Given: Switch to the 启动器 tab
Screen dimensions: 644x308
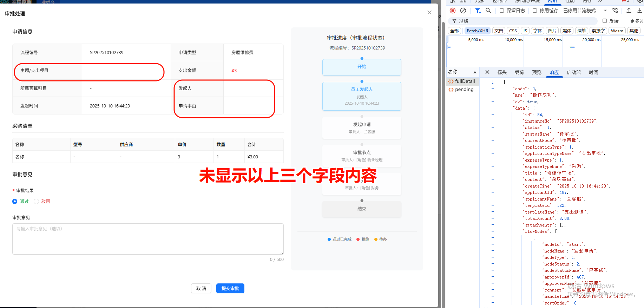Looking at the screenshot, I should 574,72.
